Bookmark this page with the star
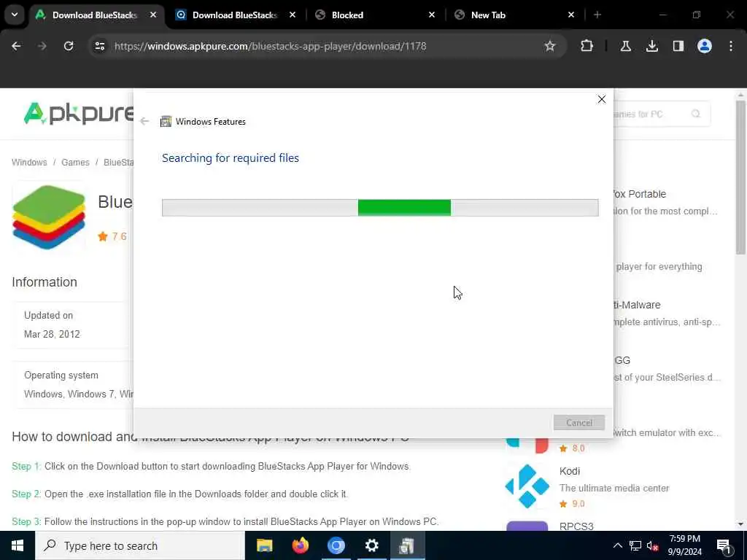This screenshot has width=747, height=560. pos(550,46)
